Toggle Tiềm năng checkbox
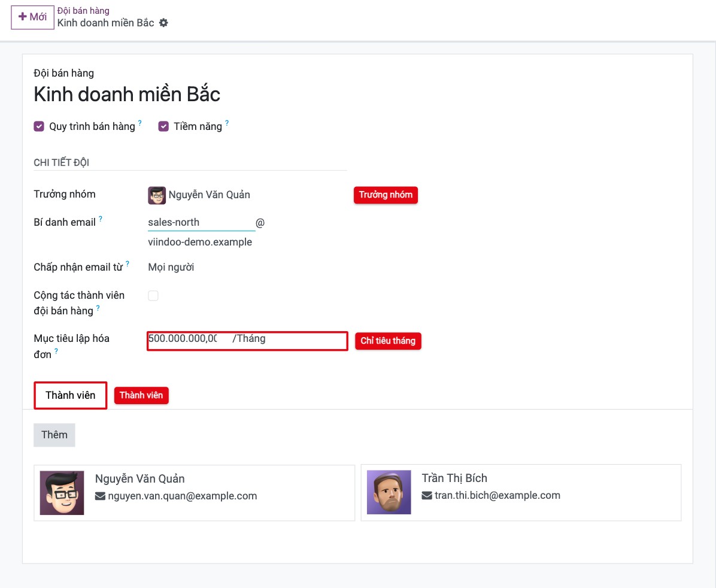 [163, 126]
